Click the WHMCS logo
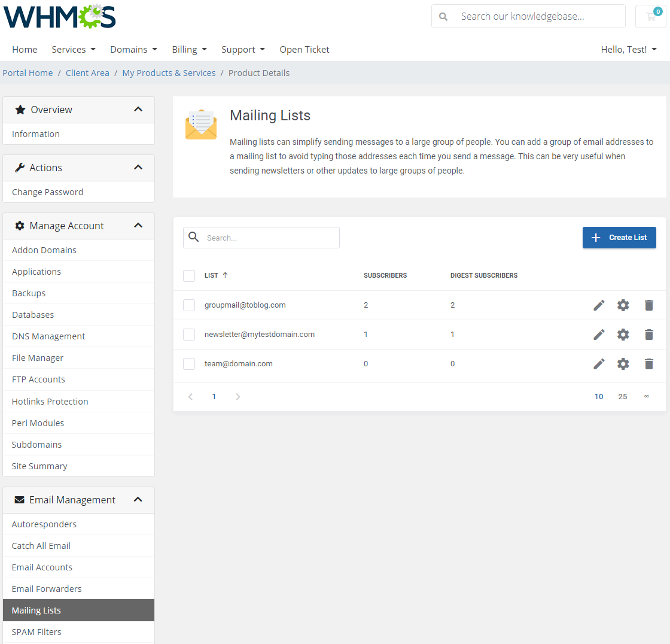 click(59, 16)
